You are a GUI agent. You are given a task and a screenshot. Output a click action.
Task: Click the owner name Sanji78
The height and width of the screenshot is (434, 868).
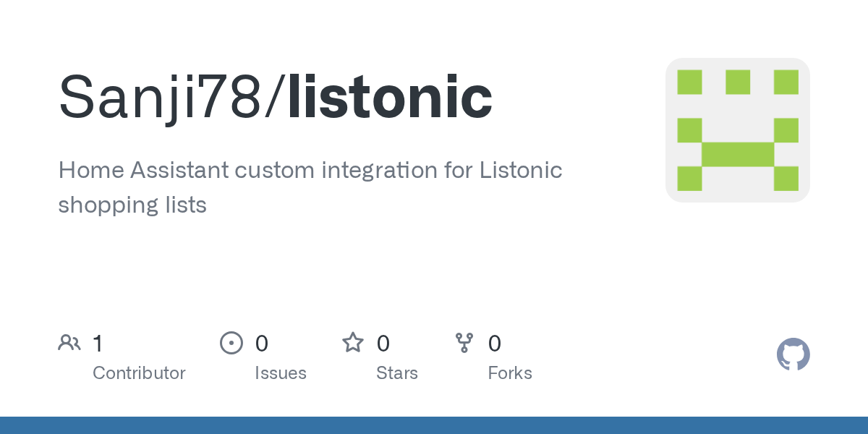pyautogui.click(x=161, y=98)
